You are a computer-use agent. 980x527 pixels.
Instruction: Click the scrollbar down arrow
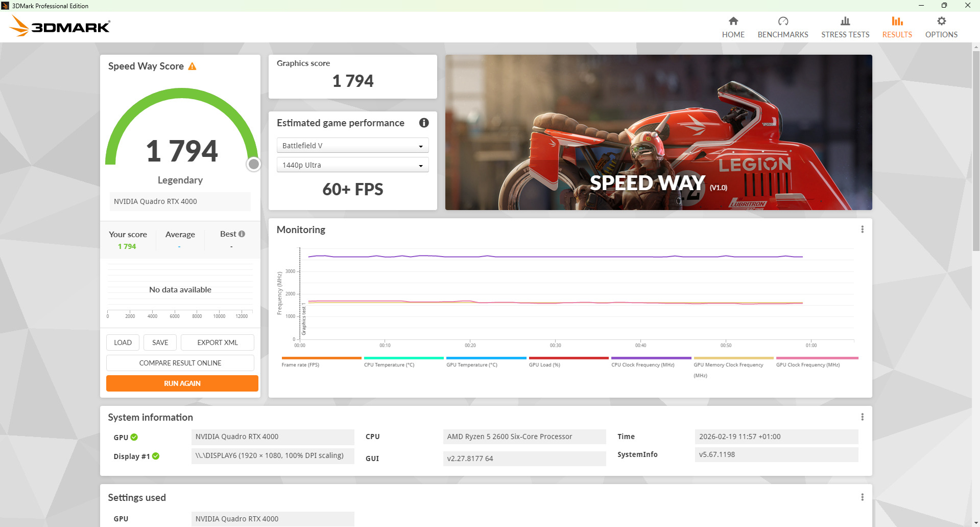pyautogui.click(x=976, y=523)
